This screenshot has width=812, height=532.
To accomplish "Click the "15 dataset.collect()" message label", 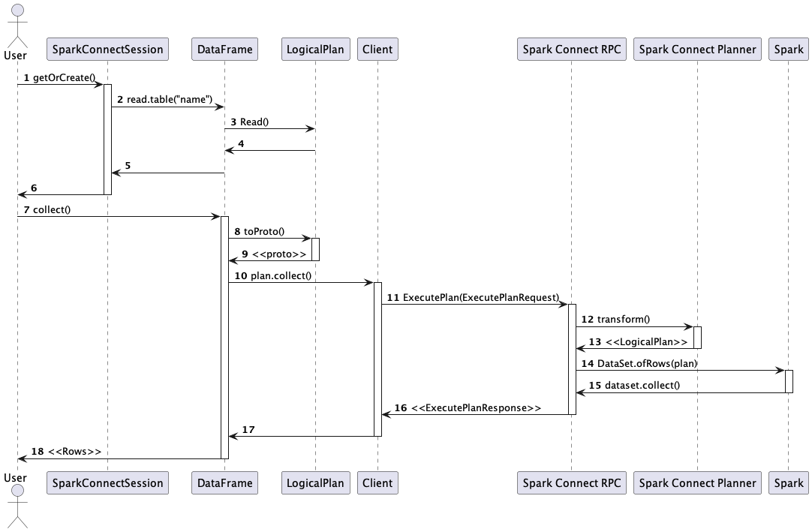I will 634,386.
